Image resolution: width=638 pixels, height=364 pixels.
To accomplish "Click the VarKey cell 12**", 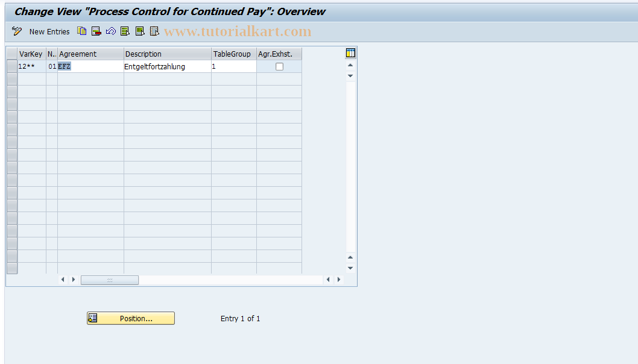I will [x=32, y=66].
